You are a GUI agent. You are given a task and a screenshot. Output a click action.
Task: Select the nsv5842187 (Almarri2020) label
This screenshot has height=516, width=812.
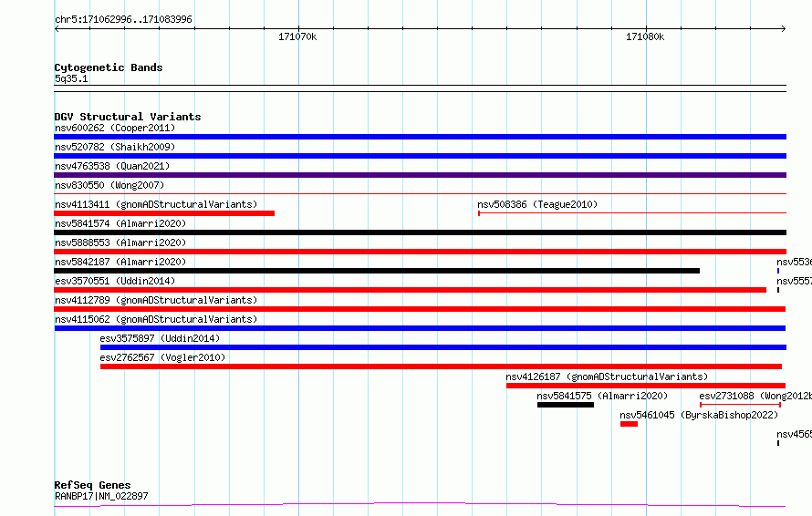[x=120, y=262]
